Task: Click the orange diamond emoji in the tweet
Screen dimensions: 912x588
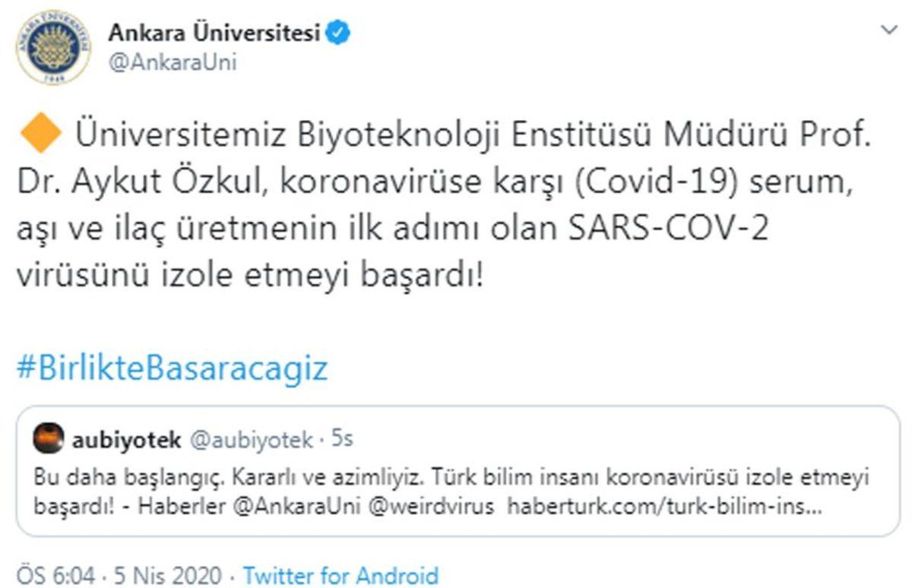Action: pyautogui.click(x=40, y=131)
